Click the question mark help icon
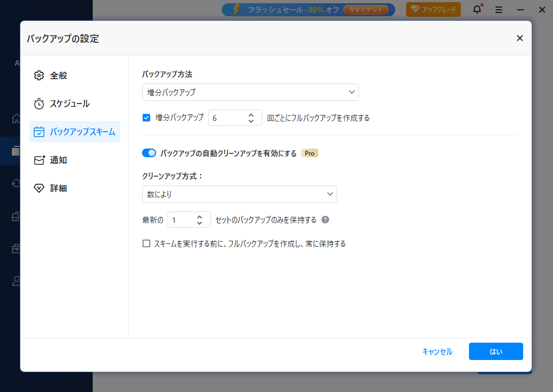Viewport: 553px width, 392px height. 325,220
